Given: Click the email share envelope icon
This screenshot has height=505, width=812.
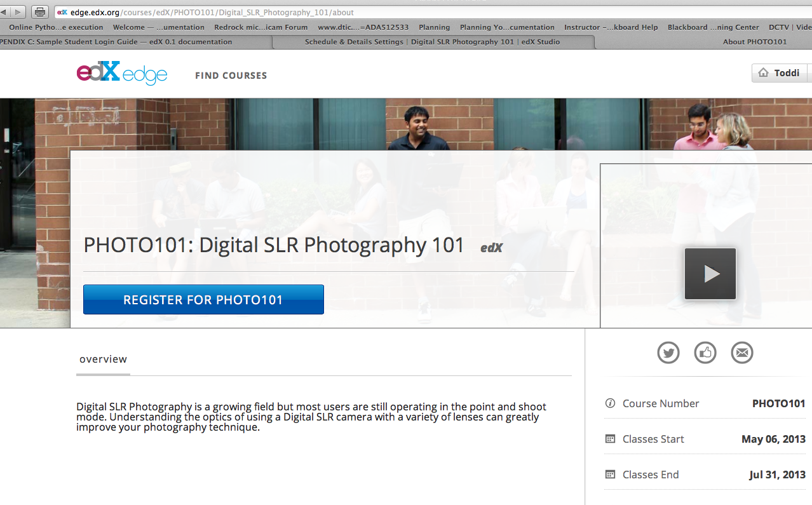Looking at the screenshot, I should 741,353.
